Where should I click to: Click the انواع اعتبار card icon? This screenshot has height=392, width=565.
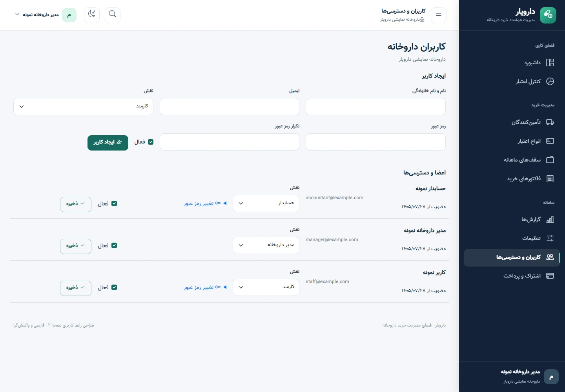pyautogui.click(x=550, y=141)
